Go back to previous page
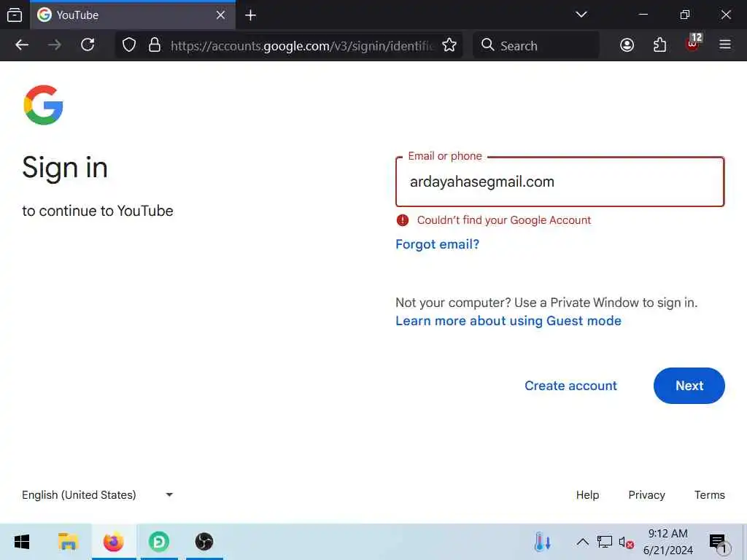The image size is (747, 560). coord(22,45)
